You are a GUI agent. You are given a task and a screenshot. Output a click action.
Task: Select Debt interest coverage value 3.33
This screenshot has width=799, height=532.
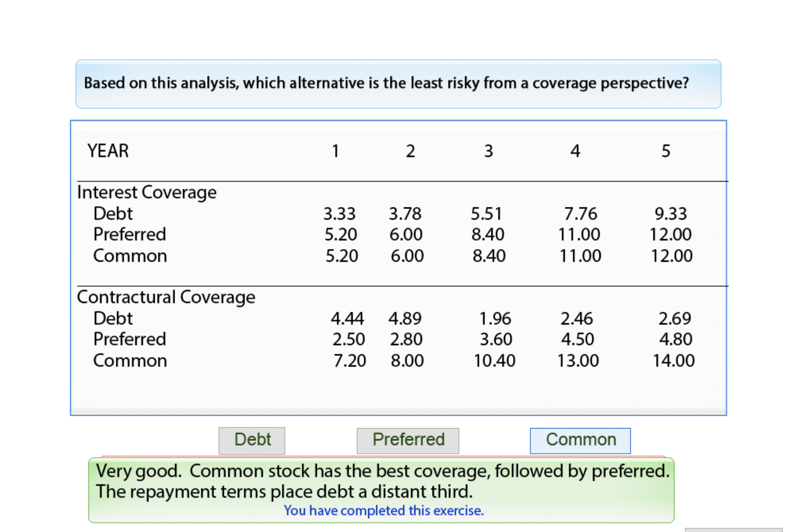[339, 213]
